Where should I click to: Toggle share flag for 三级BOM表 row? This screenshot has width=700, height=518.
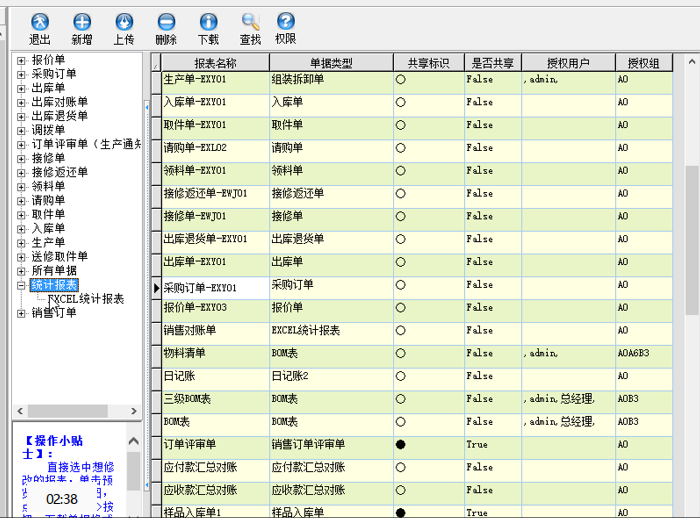point(400,399)
